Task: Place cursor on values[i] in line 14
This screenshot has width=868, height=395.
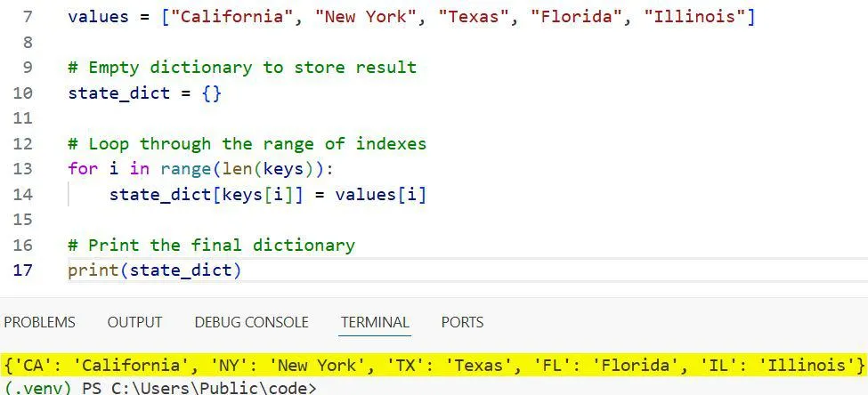Action: click(x=380, y=194)
